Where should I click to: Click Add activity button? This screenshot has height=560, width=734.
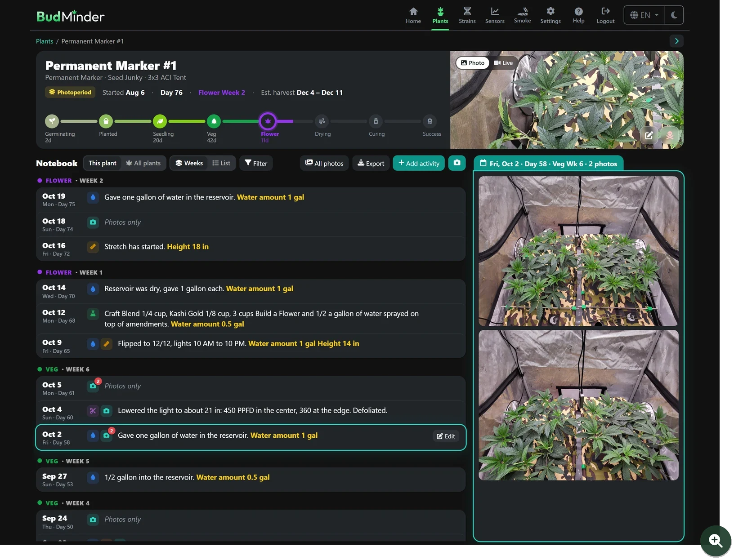click(x=419, y=163)
